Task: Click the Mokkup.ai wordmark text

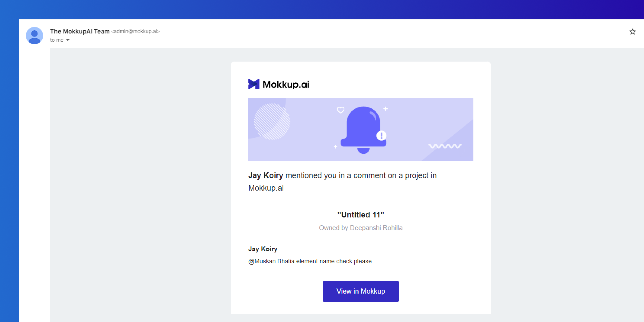Action: 286,85
